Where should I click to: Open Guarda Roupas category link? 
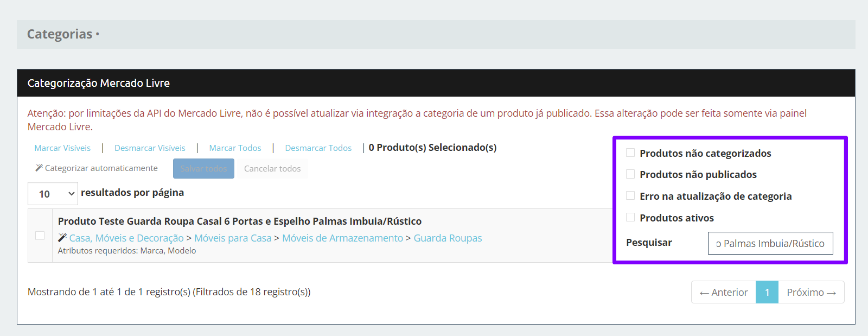448,238
